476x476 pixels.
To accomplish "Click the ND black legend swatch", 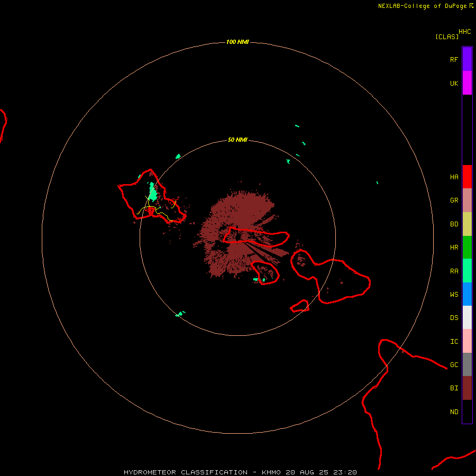I will click(x=467, y=411).
